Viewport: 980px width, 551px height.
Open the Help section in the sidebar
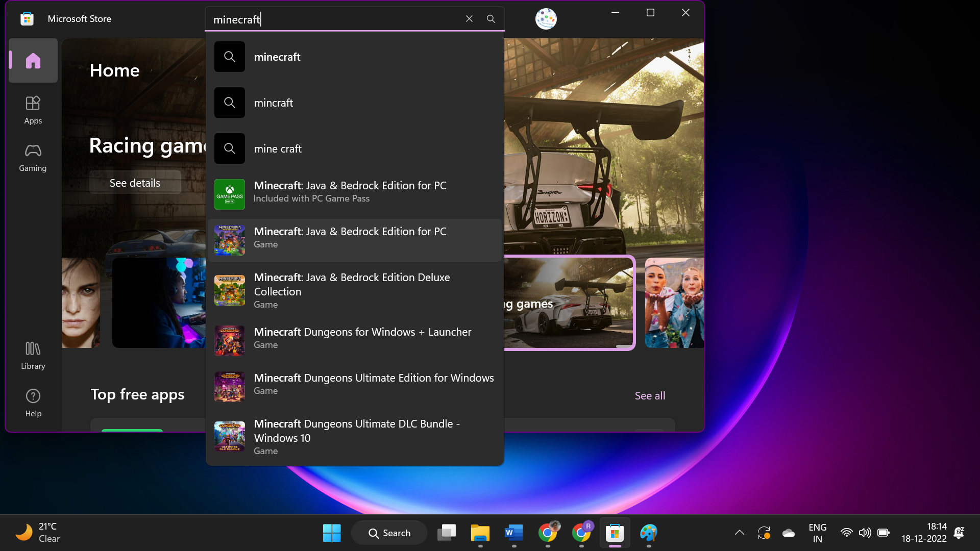(33, 402)
